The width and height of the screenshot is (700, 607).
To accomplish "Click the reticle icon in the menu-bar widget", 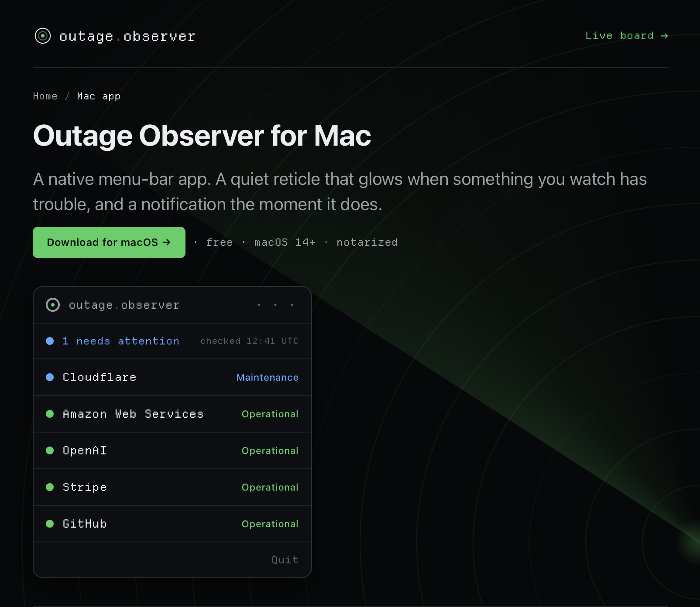I will coord(53,305).
